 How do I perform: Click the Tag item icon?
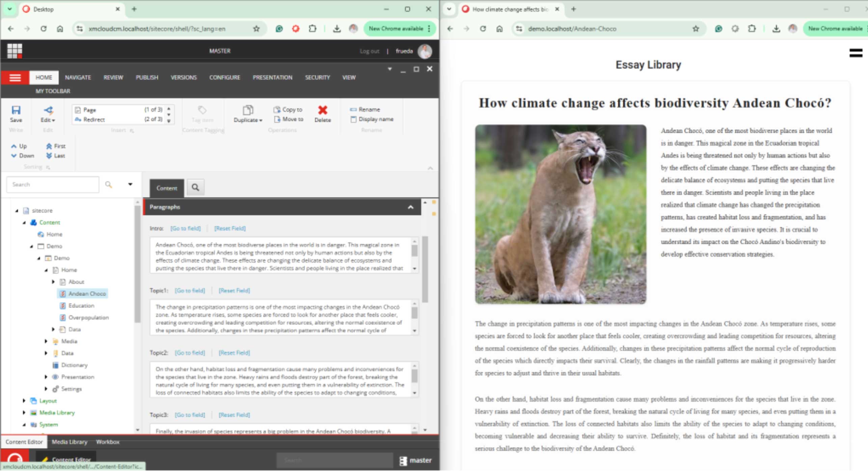[x=202, y=110]
